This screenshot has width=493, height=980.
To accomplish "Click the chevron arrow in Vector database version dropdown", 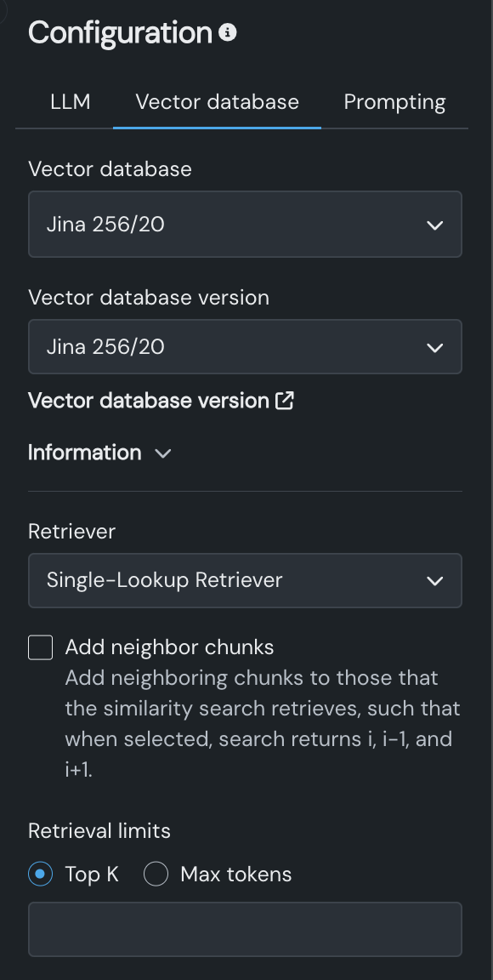I will 435,347.
